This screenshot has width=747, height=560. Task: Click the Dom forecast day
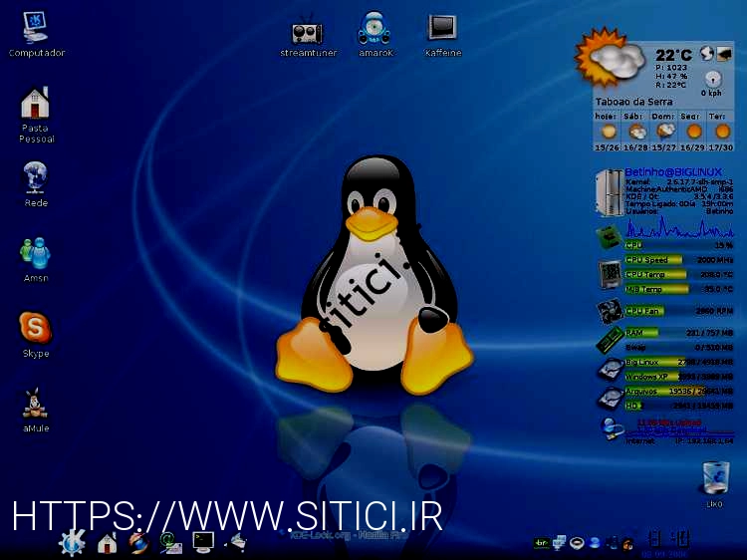coord(664,132)
